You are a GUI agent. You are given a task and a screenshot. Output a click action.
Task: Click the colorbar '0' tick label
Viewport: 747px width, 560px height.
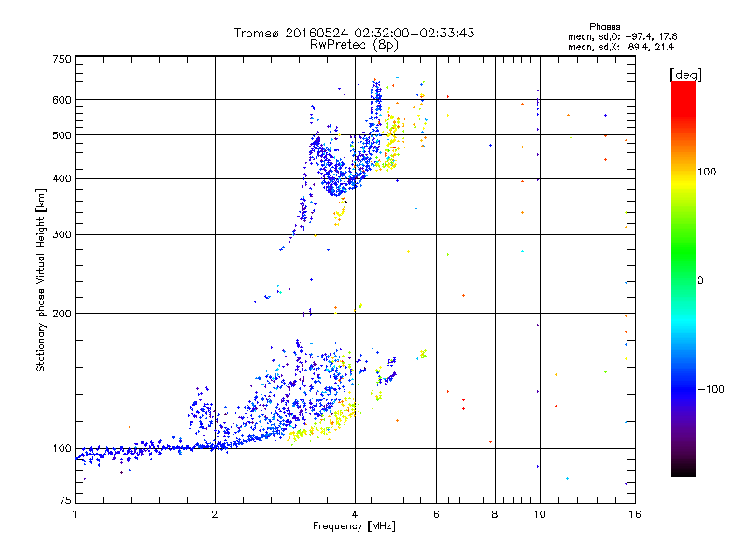coord(700,281)
